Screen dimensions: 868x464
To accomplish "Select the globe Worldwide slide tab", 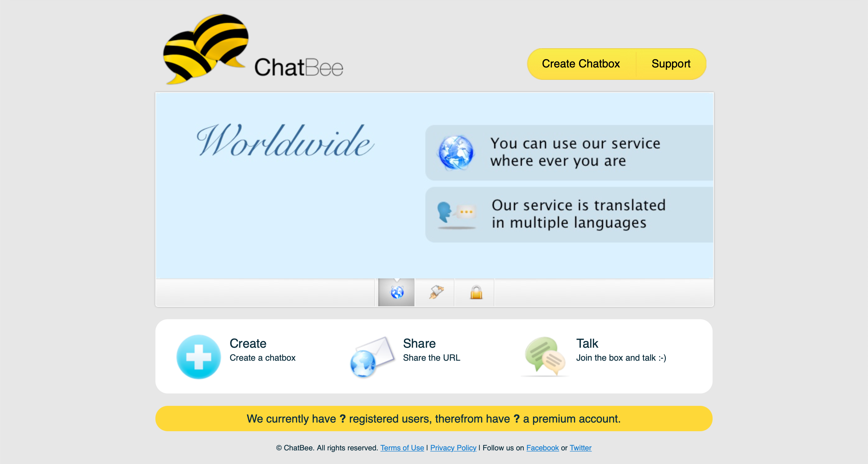I will click(396, 292).
